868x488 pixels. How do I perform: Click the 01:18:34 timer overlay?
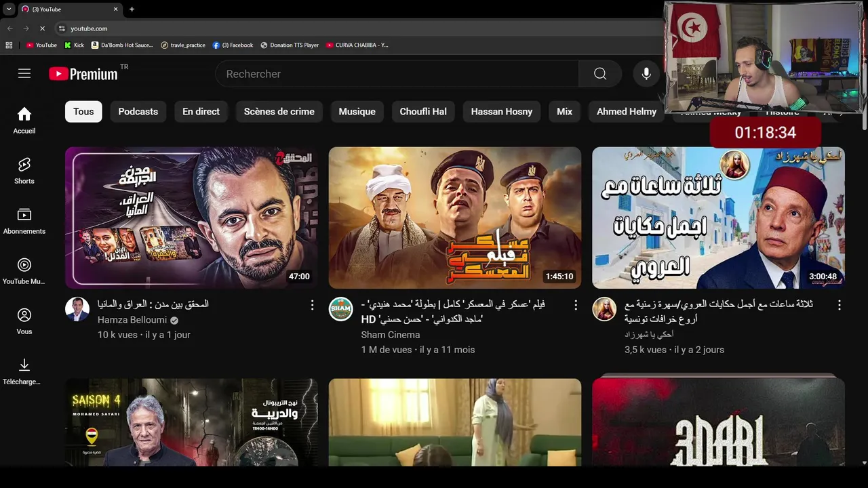pos(766,132)
